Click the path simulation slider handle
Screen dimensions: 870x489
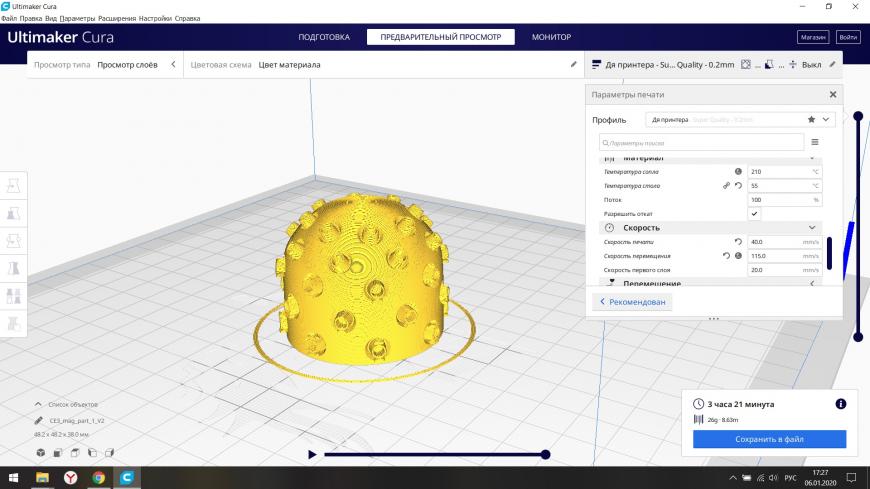point(545,454)
